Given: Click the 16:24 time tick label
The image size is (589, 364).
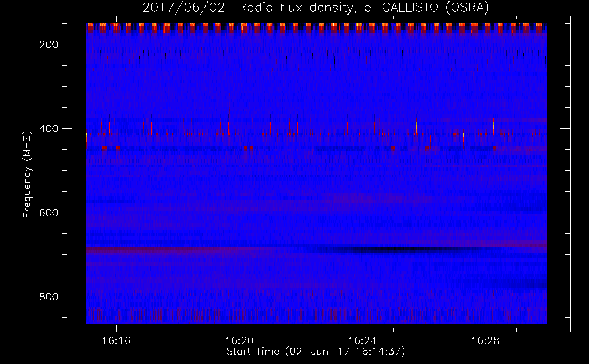Looking at the screenshot, I should point(363,341).
